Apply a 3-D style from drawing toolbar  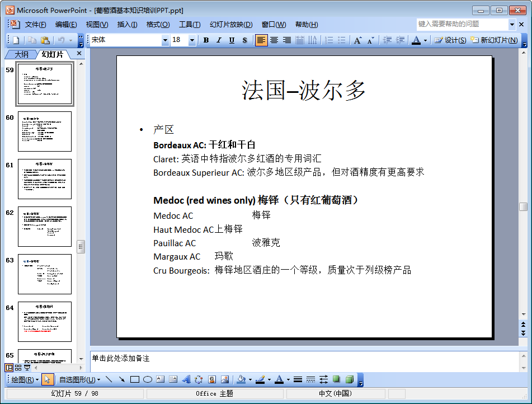click(x=349, y=379)
